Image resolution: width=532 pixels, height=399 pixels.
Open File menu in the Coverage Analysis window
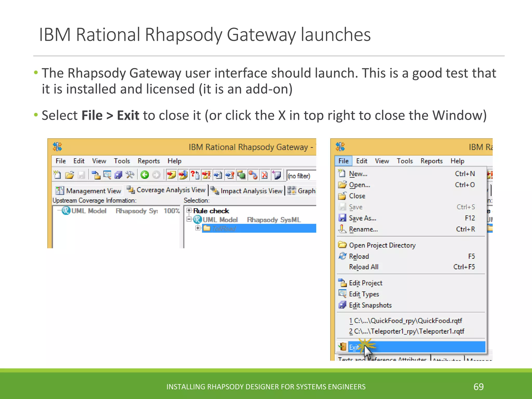click(x=61, y=161)
